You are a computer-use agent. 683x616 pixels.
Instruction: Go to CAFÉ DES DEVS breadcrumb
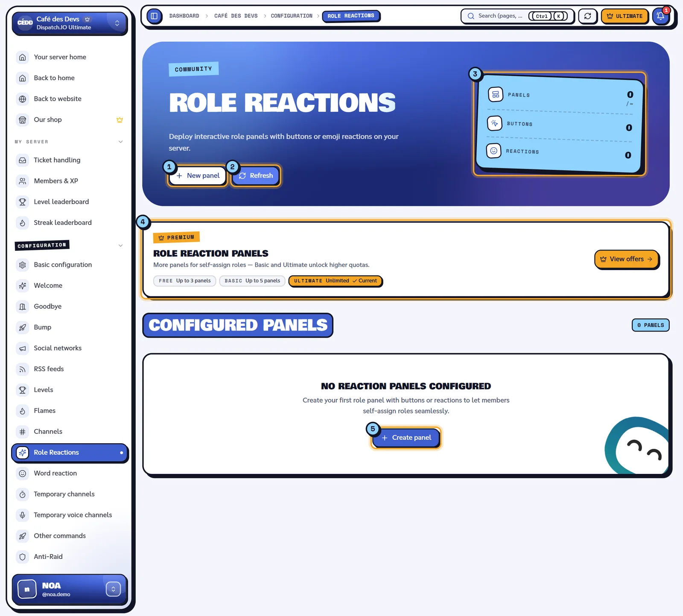pos(236,16)
